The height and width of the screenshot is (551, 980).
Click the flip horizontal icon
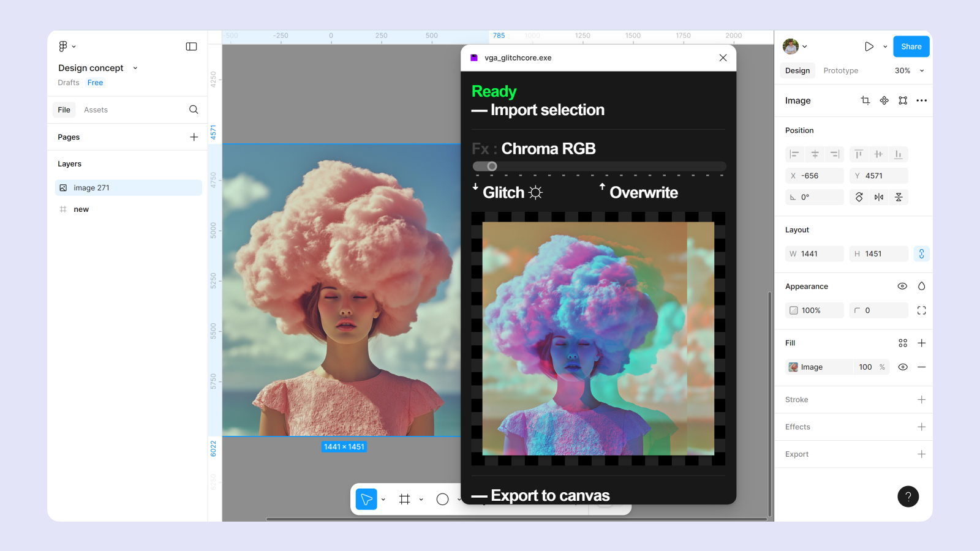pyautogui.click(x=879, y=197)
